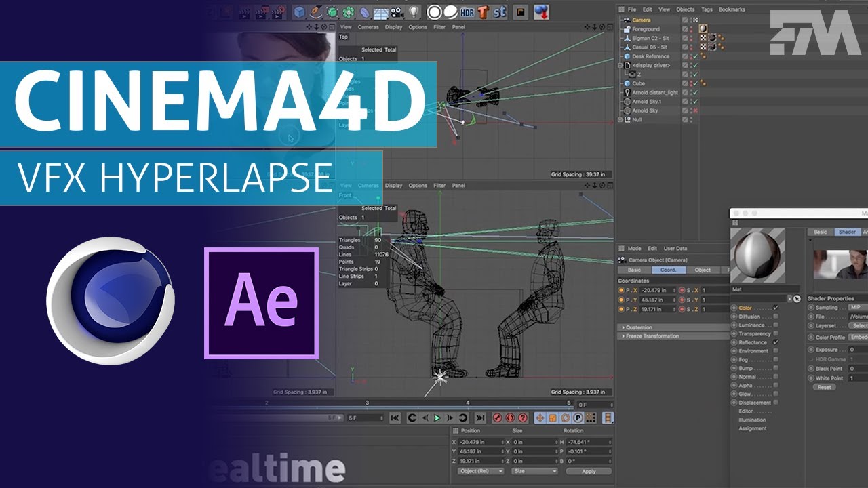Click the keyframe selection question-mark icon
The width and height of the screenshot is (868, 488).
pyautogui.click(x=522, y=418)
